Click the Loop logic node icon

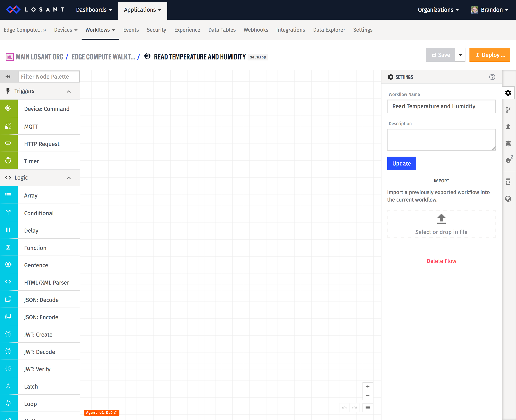(9, 404)
